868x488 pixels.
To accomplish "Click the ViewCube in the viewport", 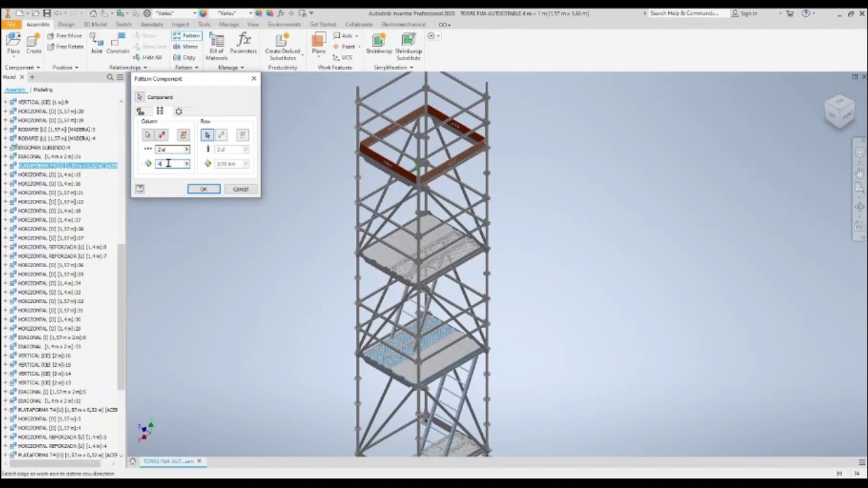I will pos(840,112).
